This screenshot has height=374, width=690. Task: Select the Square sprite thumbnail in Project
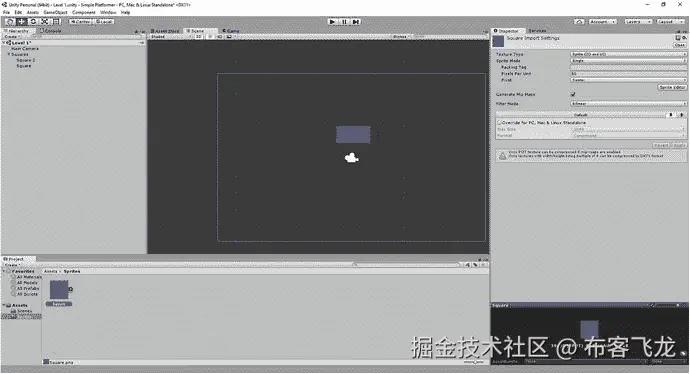point(59,290)
